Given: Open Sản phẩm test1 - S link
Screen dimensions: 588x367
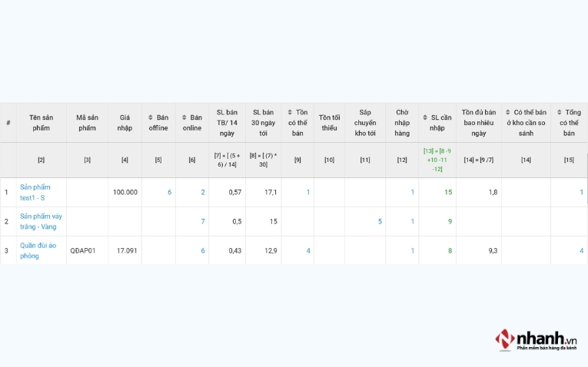Looking at the screenshot, I should pyautogui.click(x=35, y=193).
